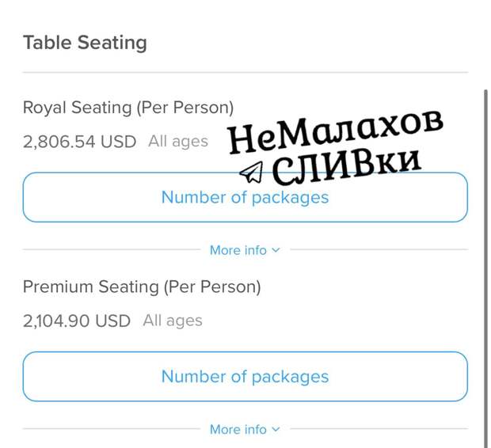Click the vertical scrollbar on the right edge

(x=485, y=268)
